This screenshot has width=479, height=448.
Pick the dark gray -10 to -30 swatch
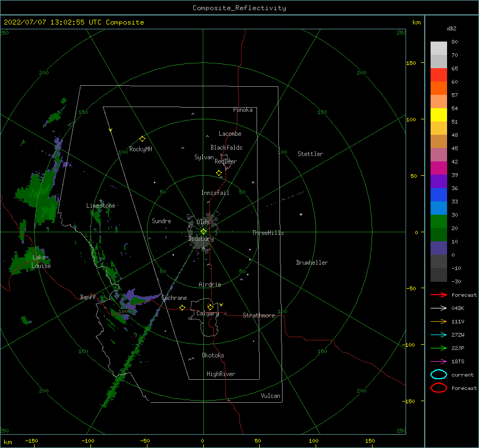point(439,275)
